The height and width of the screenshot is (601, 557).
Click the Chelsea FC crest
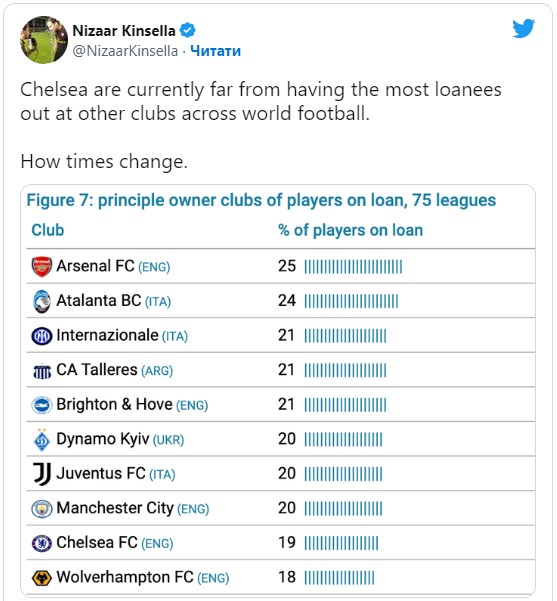click(42, 544)
